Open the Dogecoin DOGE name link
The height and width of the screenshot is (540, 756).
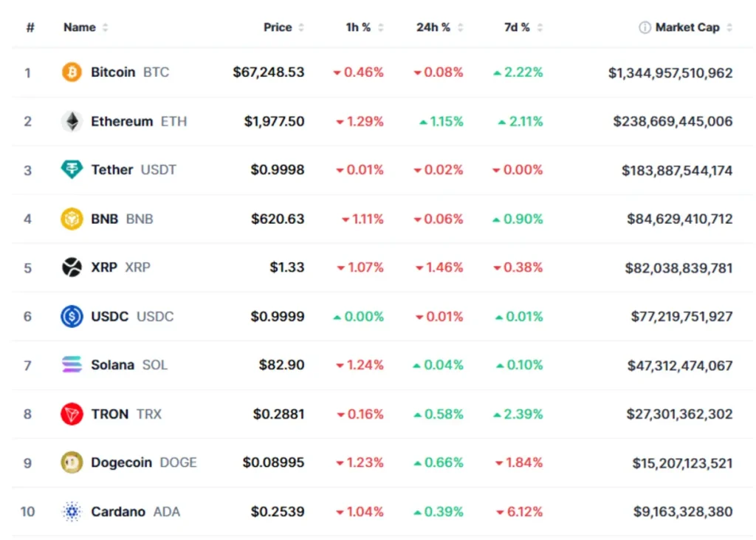pyautogui.click(x=121, y=462)
